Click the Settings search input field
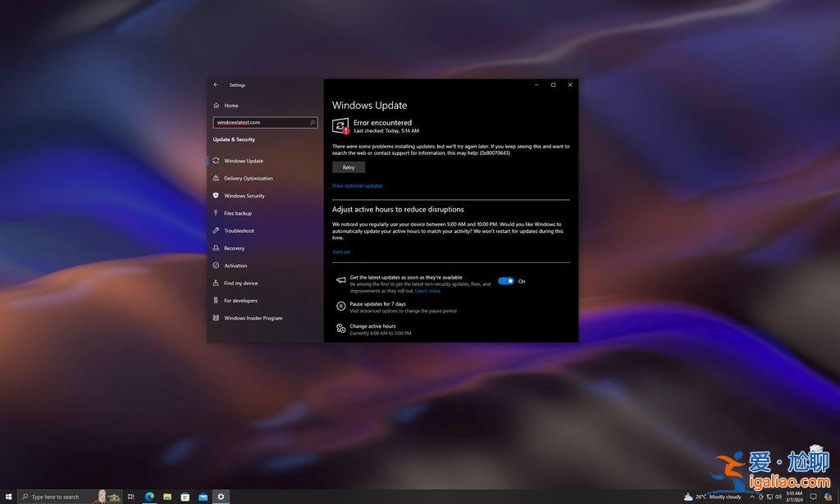This screenshot has width=840, height=504. click(260, 122)
